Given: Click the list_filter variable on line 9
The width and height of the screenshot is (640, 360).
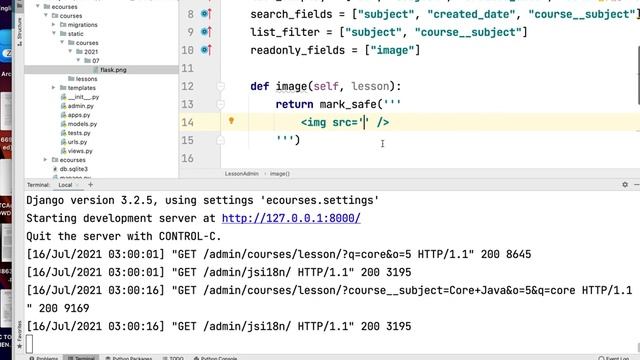Looking at the screenshot, I should (x=285, y=32).
